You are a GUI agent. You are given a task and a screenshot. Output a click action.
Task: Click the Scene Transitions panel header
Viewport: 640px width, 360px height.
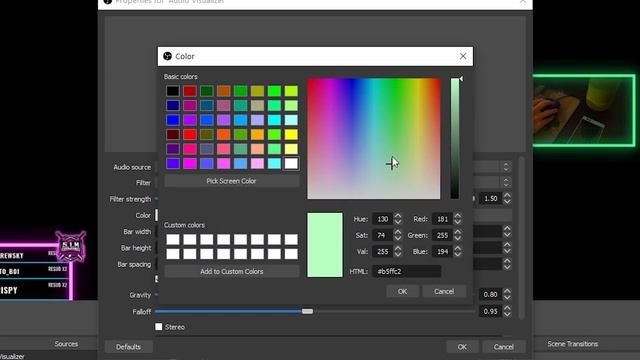(573, 344)
